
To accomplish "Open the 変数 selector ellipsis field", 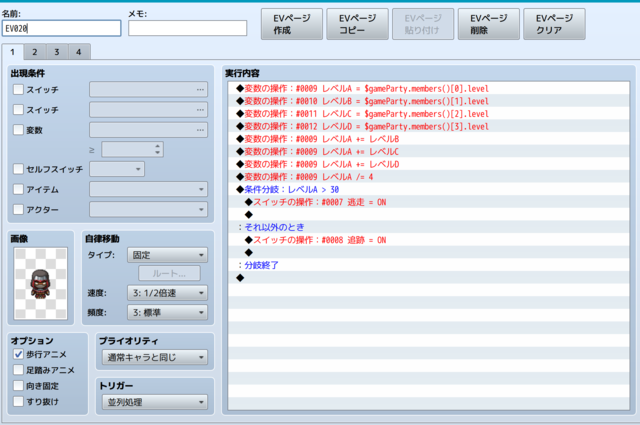I will point(149,130).
